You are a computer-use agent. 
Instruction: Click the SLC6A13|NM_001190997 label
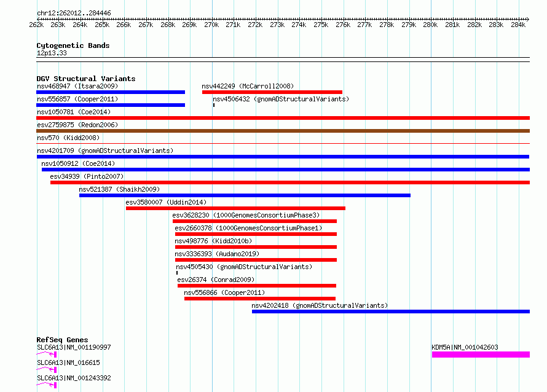click(x=74, y=347)
